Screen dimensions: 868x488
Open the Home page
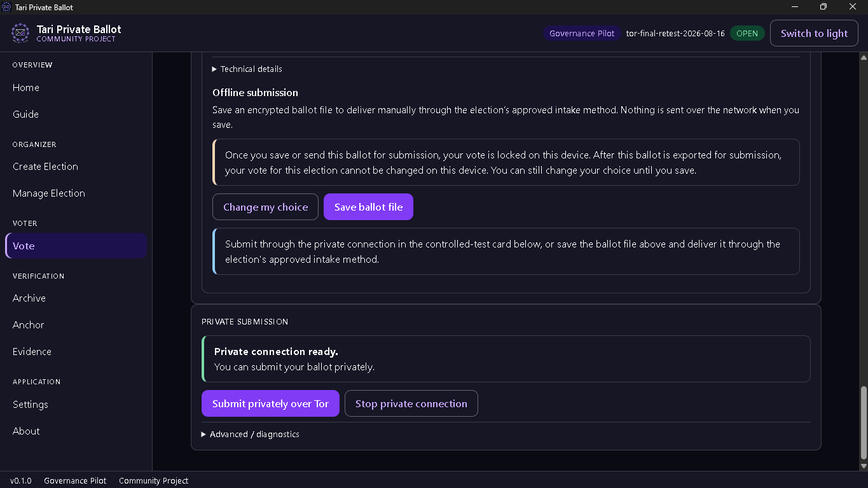[x=76, y=88]
